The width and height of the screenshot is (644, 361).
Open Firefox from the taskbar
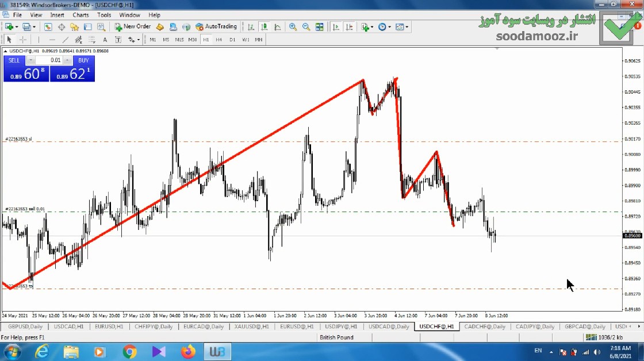188,352
